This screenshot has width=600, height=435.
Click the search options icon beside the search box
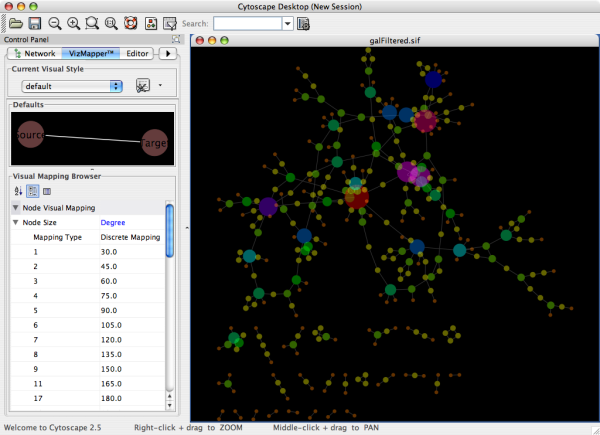coord(303,23)
